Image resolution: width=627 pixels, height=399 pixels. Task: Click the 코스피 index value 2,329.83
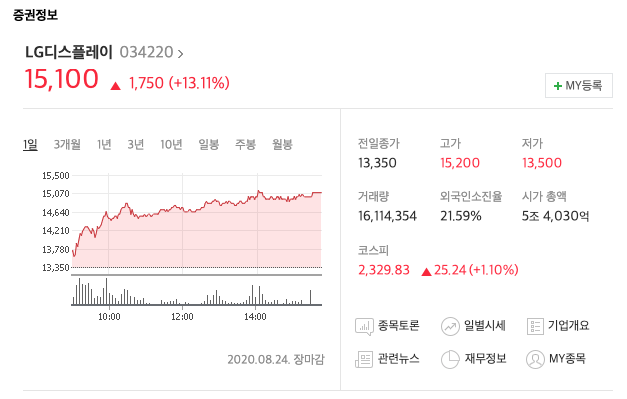(384, 270)
